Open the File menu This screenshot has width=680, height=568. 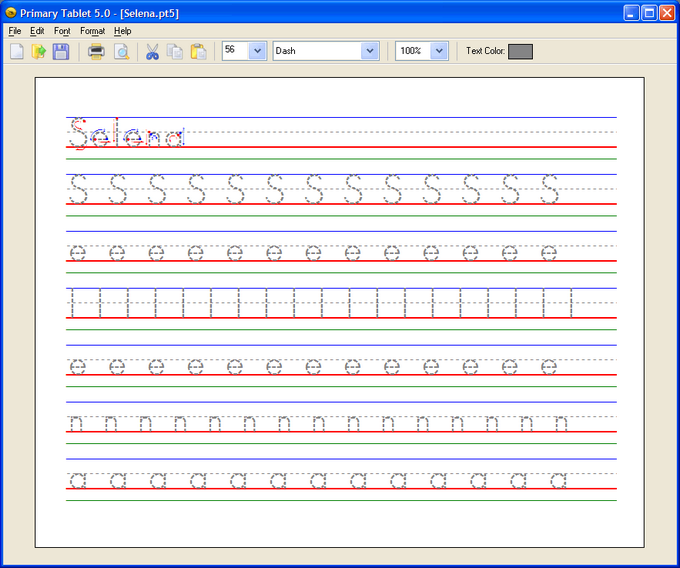pos(15,31)
